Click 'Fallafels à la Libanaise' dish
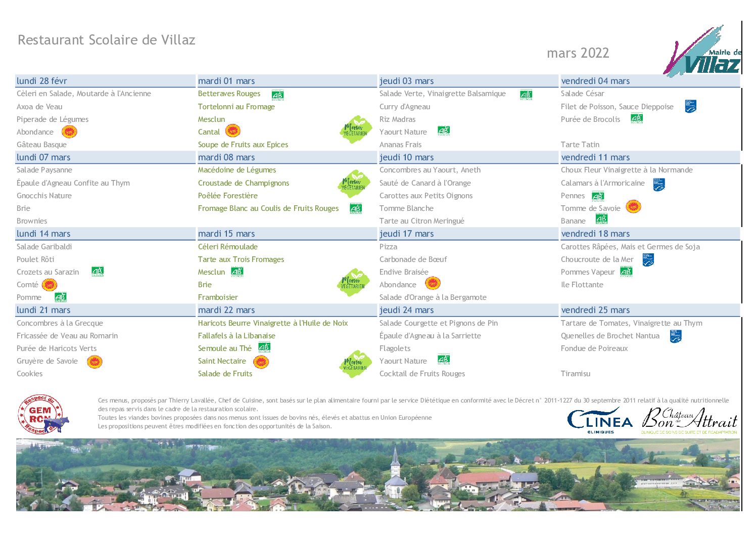 click(x=237, y=336)
